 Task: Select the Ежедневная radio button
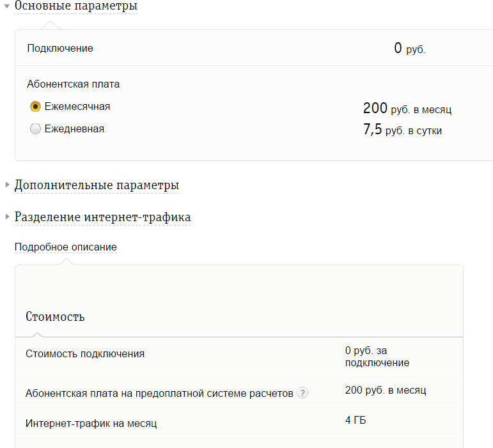pyautogui.click(x=35, y=129)
